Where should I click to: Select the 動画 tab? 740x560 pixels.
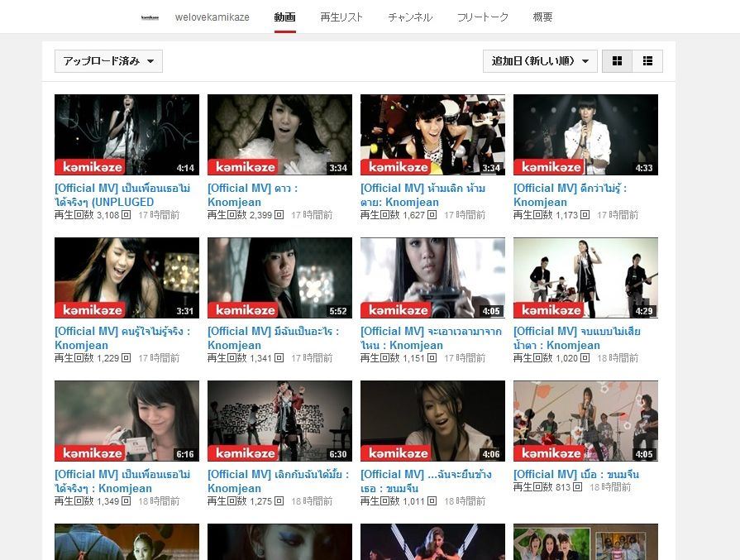[284, 17]
